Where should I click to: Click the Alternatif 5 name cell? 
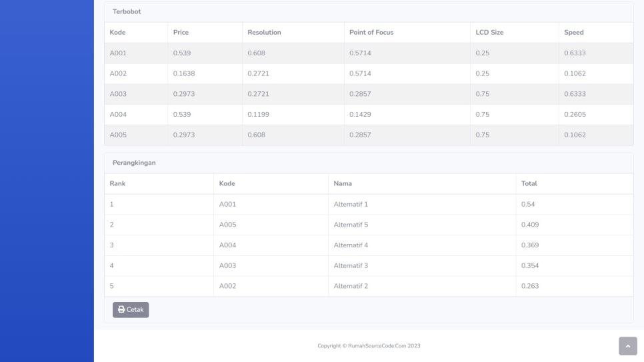click(x=351, y=225)
